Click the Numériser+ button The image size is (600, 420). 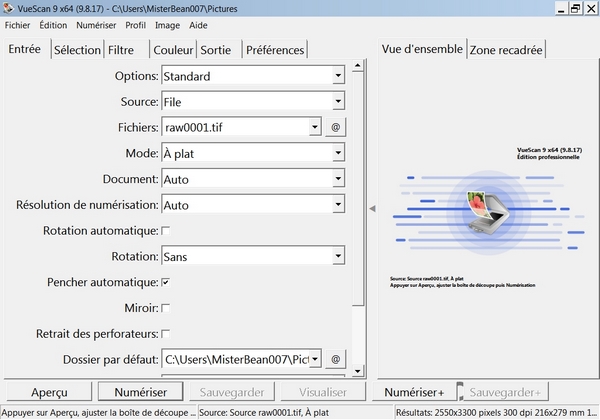[x=414, y=392]
